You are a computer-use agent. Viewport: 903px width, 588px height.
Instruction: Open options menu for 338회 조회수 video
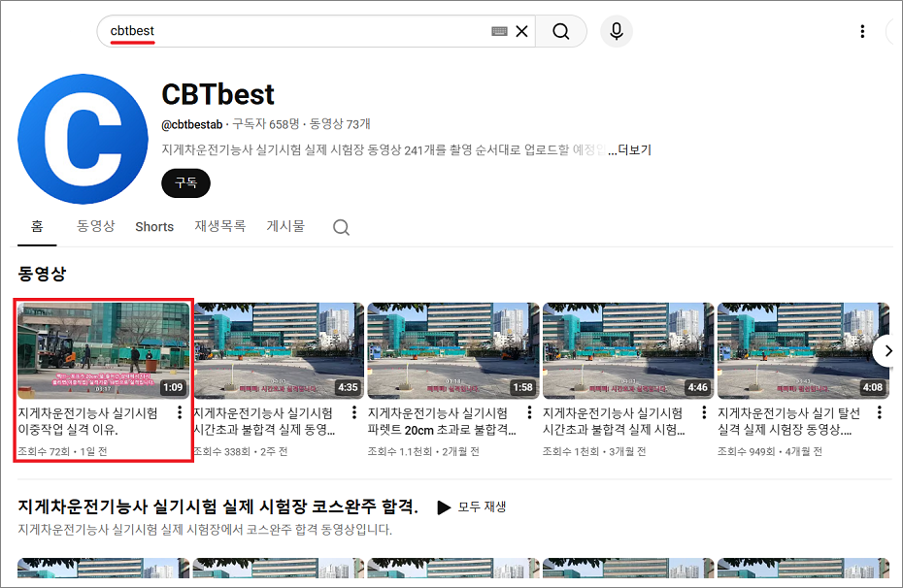[354, 412]
